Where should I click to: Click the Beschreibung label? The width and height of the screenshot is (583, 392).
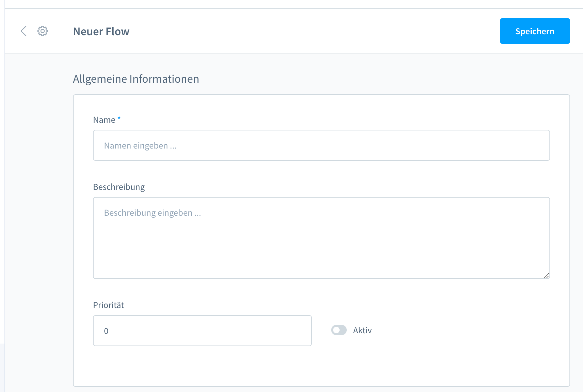tap(119, 187)
